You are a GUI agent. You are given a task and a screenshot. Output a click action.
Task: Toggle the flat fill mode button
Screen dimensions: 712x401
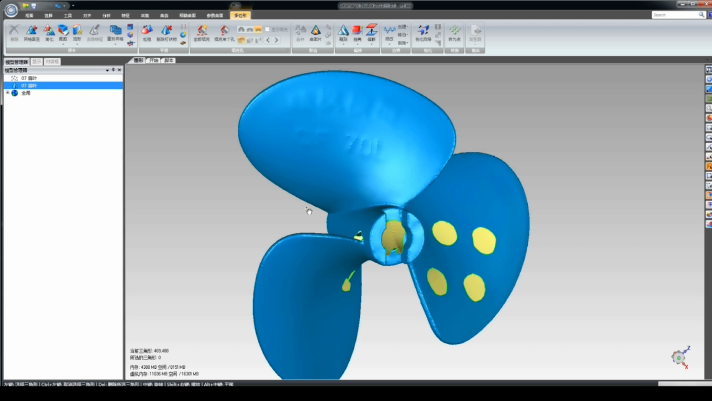point(257,29)
